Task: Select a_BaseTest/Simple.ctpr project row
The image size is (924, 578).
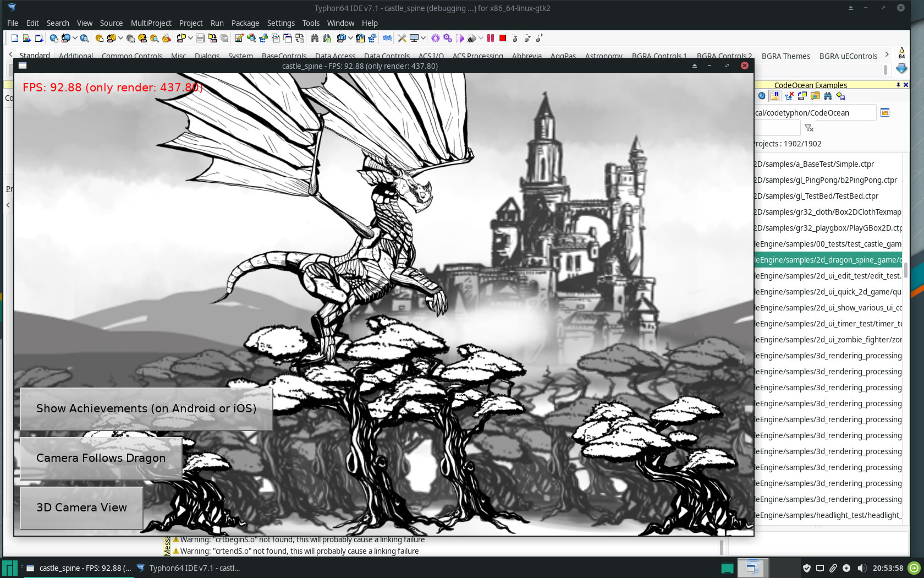Action: [x=828, y=164]
